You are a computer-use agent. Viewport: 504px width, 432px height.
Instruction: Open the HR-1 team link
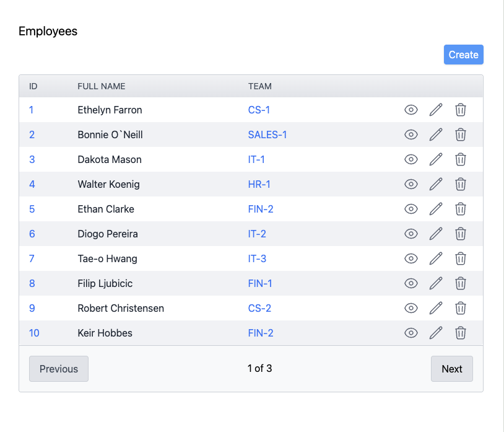(x=259, y=184)
